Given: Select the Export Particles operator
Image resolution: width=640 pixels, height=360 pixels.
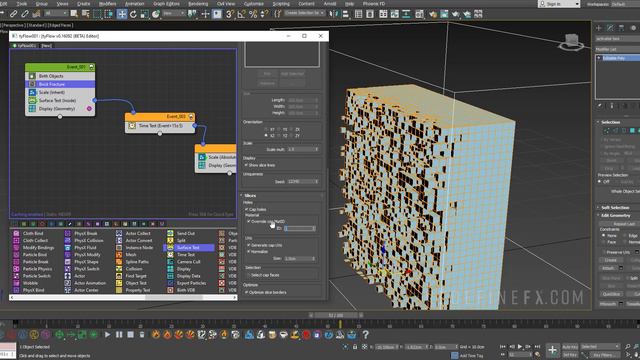Looking at the screenshot, I should (191, 283).
